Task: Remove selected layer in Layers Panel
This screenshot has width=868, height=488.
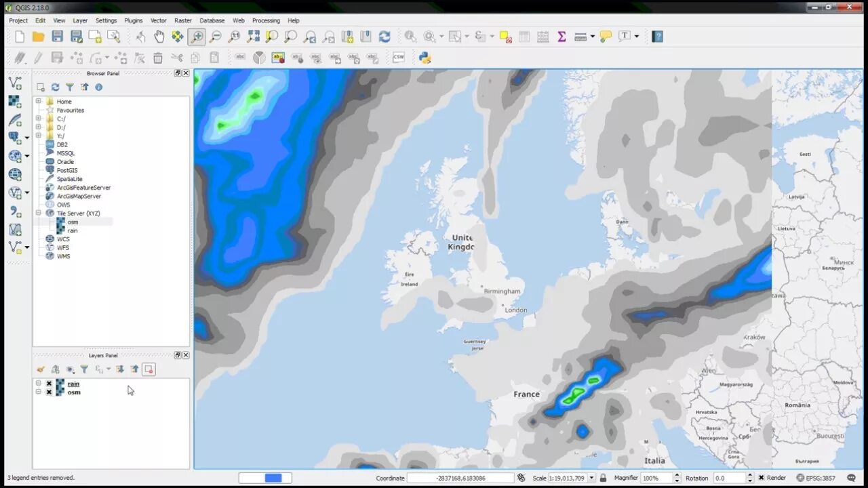Action: click(149, 369)
